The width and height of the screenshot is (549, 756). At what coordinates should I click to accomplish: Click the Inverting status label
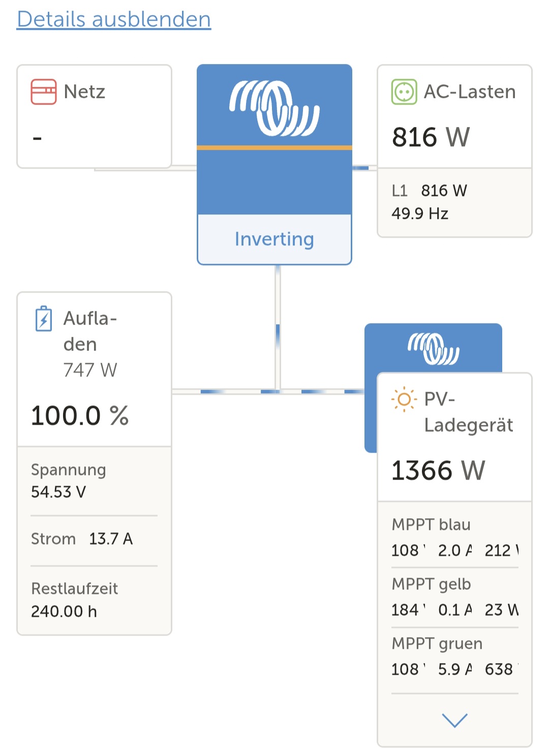tap(274, 239)
